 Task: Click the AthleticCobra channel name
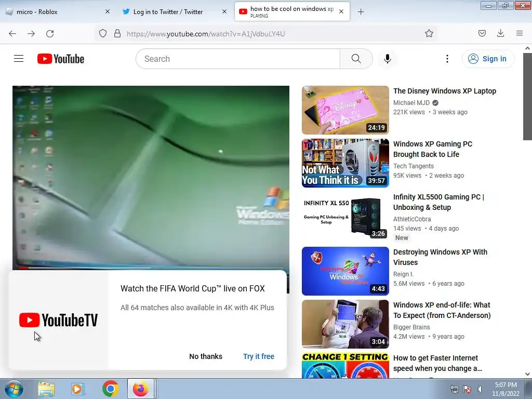pyautogui.click(x=412, y=219)
